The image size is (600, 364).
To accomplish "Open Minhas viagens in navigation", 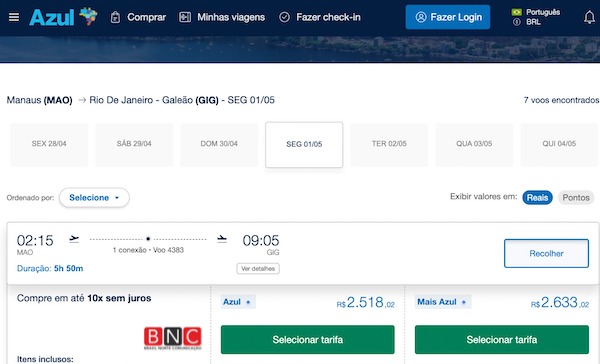I will (222, 17).
